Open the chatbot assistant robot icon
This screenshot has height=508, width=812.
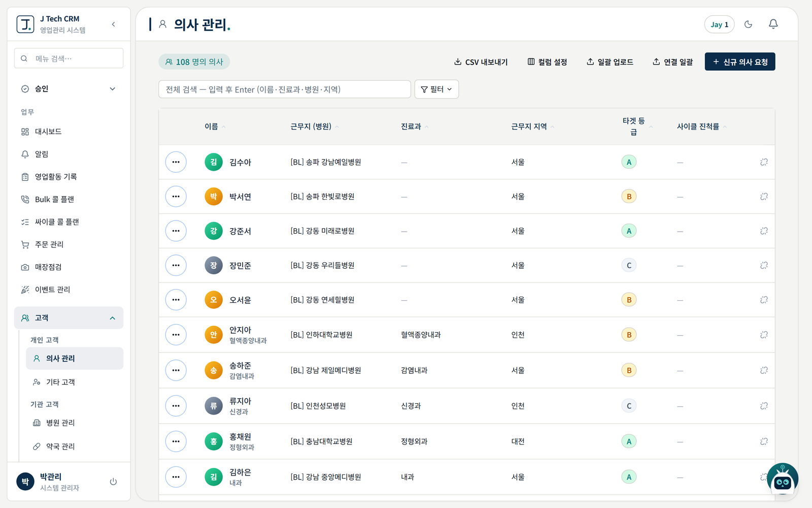(x=782, y=479)
